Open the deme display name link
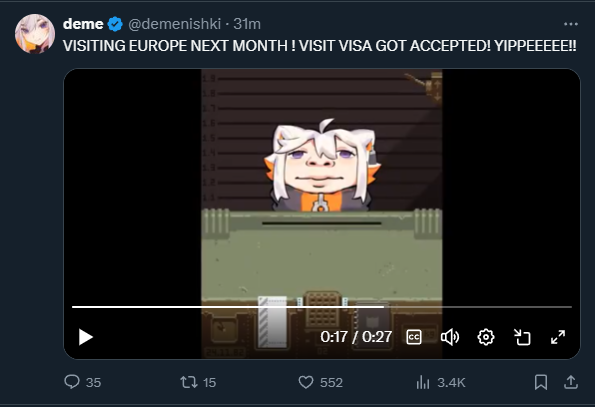The image size is (595, 407). tap(83, 24)
